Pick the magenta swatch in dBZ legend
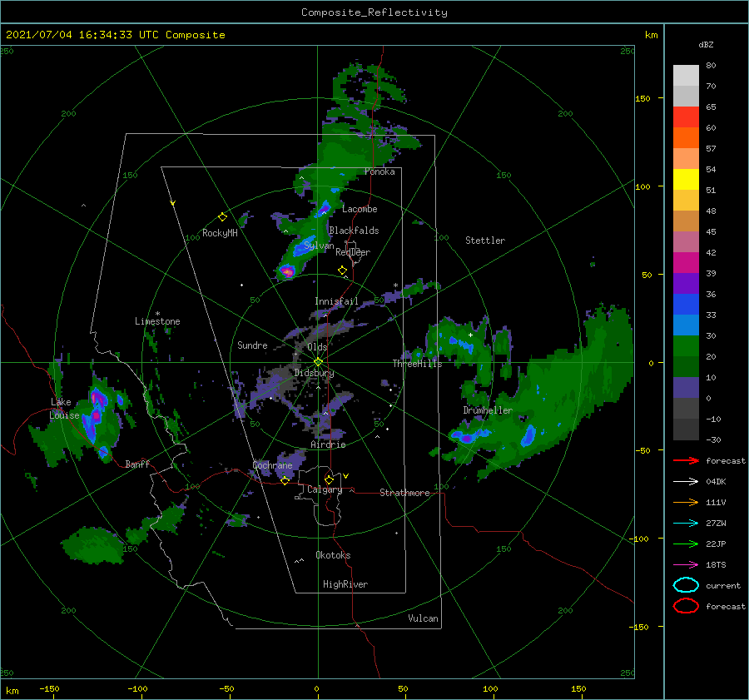The image size is (749, 700). tap(686, 262)
